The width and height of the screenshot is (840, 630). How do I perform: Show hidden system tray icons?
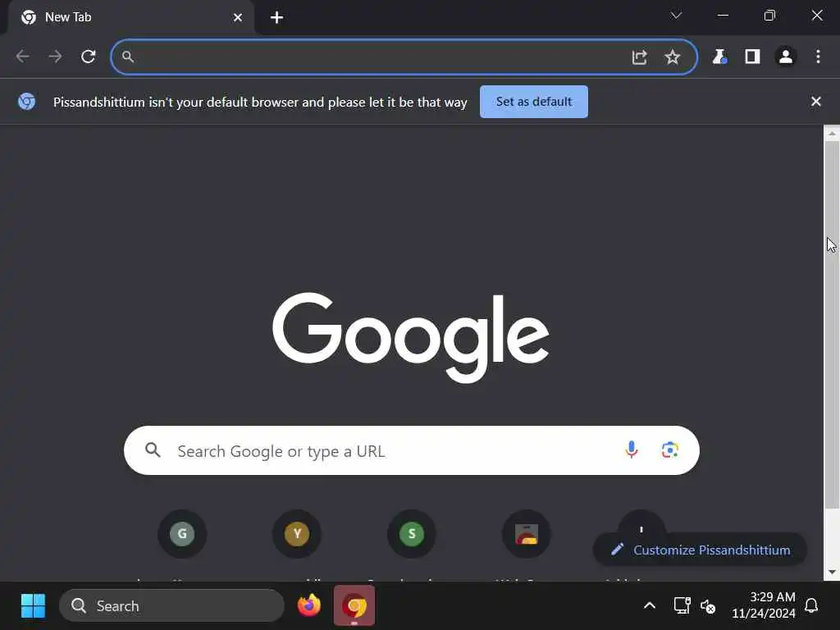tap(650, 606)
